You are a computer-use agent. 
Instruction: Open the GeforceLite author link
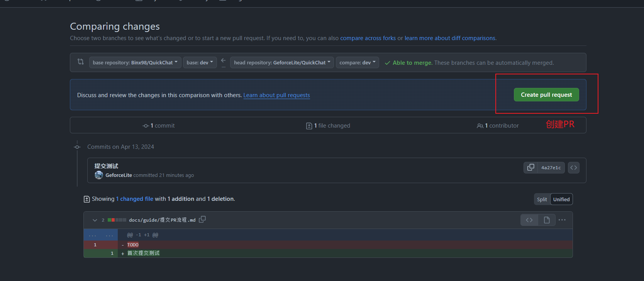[x=119, y=175]
